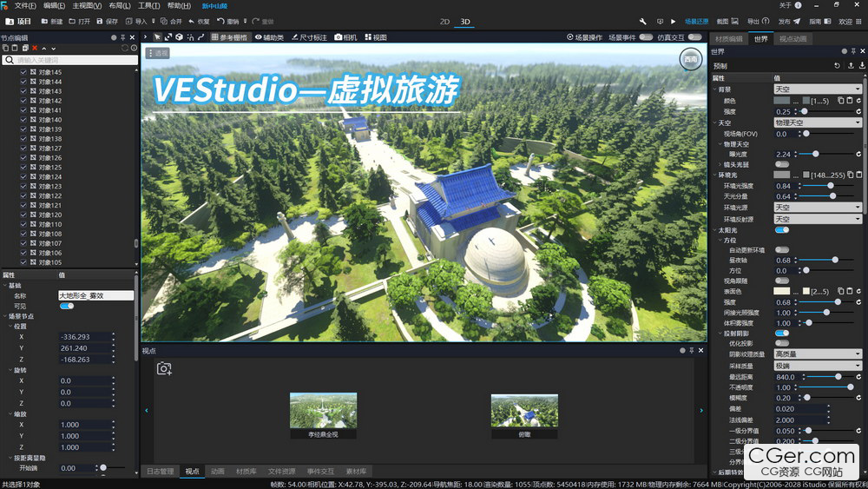The width and height of the screenshot is (868, 489).
Task: Toggle the 场景事件 switch
Action: (646, 37)
